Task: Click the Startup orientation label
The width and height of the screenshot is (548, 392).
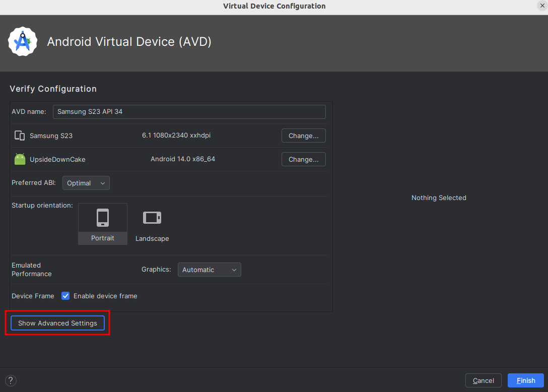Action: pos(42,205)
